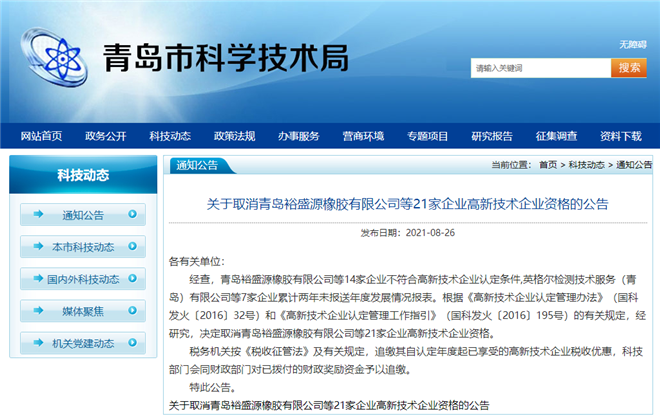Click arrow icon beside 国内外科技动态

[x=38, y=278]
